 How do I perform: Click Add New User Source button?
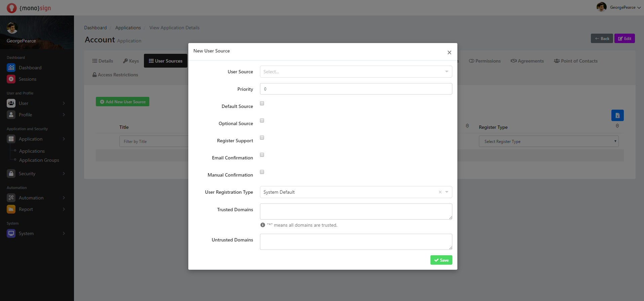(x=122, y=102)
